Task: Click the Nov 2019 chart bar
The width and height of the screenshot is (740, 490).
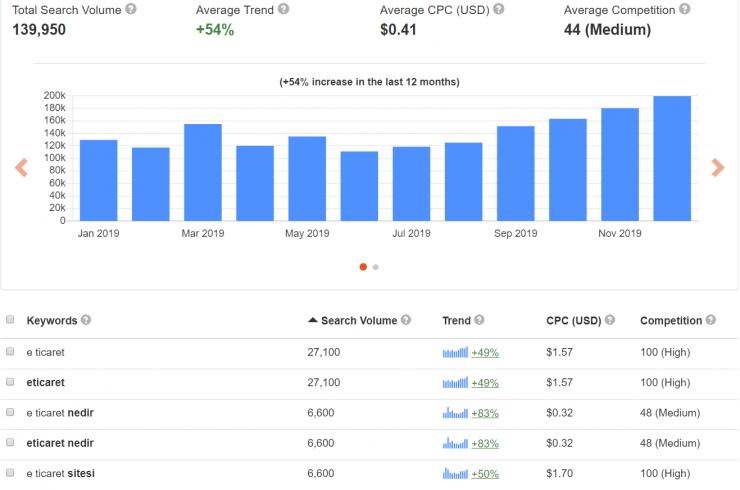Action: tap(620, 164)
